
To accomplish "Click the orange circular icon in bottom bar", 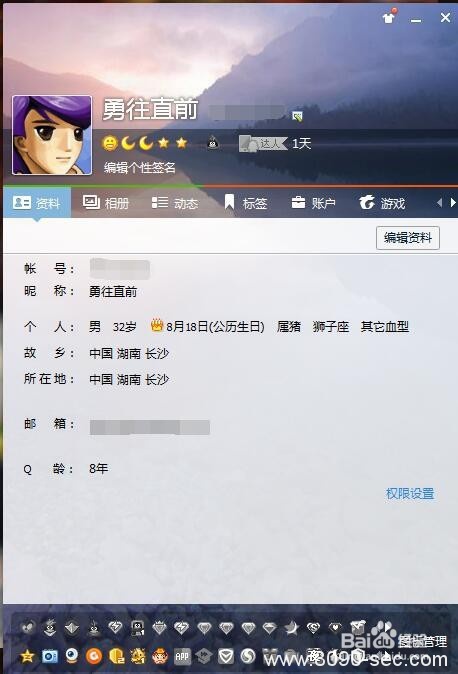I will (x=94, y=656).
